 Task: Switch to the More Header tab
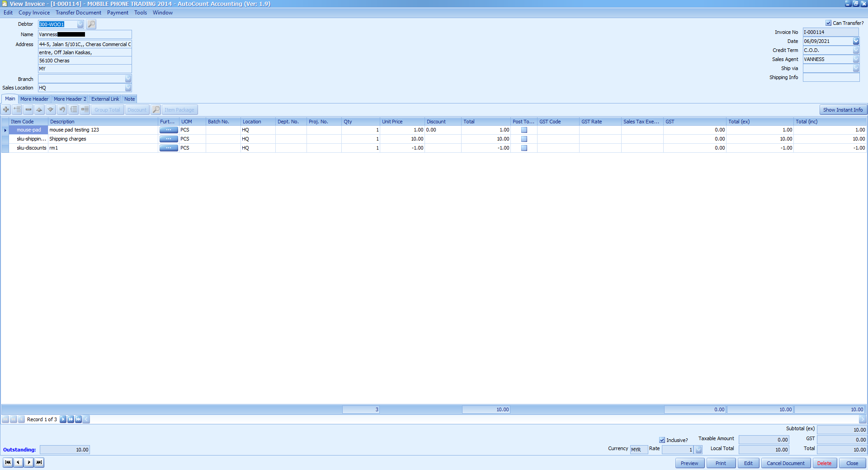pos(34,99)
